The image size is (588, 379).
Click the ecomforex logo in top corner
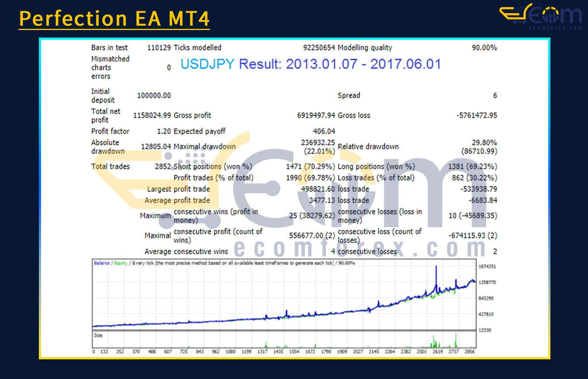pos(541,17)
